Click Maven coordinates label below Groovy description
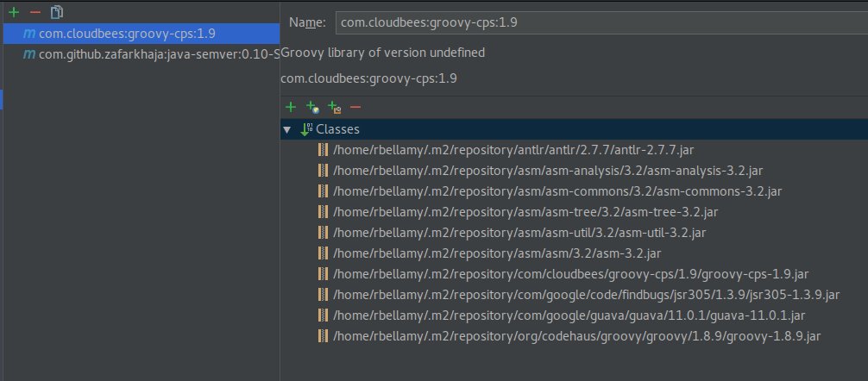 [368, 78]
